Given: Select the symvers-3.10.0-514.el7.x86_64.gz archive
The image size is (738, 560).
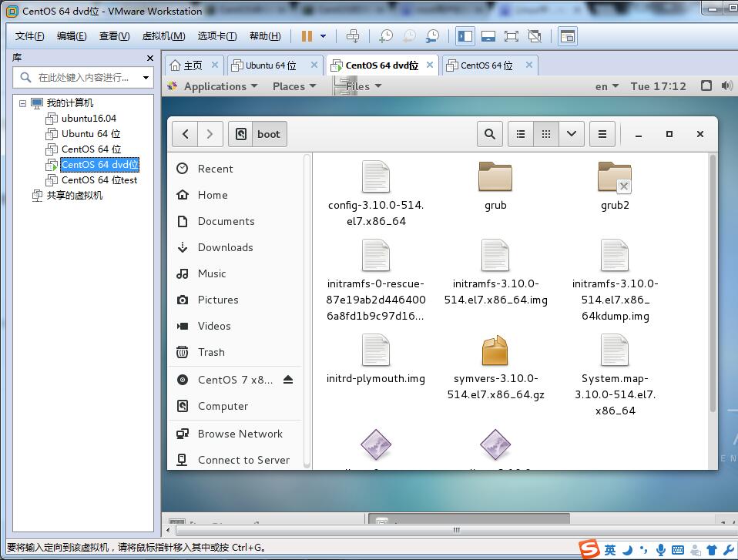Looking at the screenshot, I should (x=495, y=368).
